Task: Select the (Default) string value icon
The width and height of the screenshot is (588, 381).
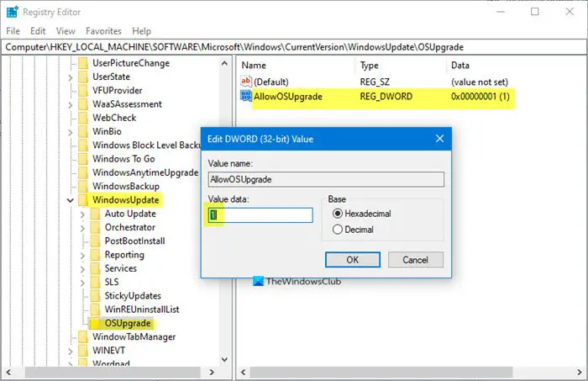Action: point(246,81)
